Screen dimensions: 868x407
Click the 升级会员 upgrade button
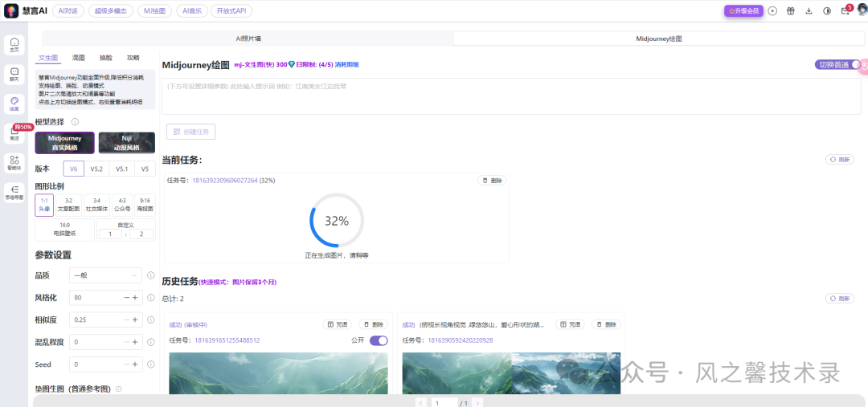[743, 11]
